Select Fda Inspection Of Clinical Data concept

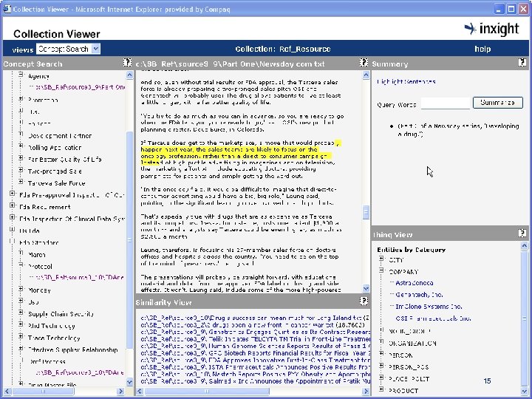(72, 219)
